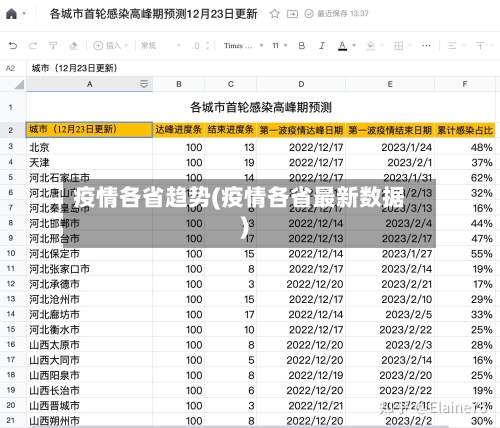
Task: Click the 2023/2/5 cell in 河北廊坊市 row
Action: point(390,314)
